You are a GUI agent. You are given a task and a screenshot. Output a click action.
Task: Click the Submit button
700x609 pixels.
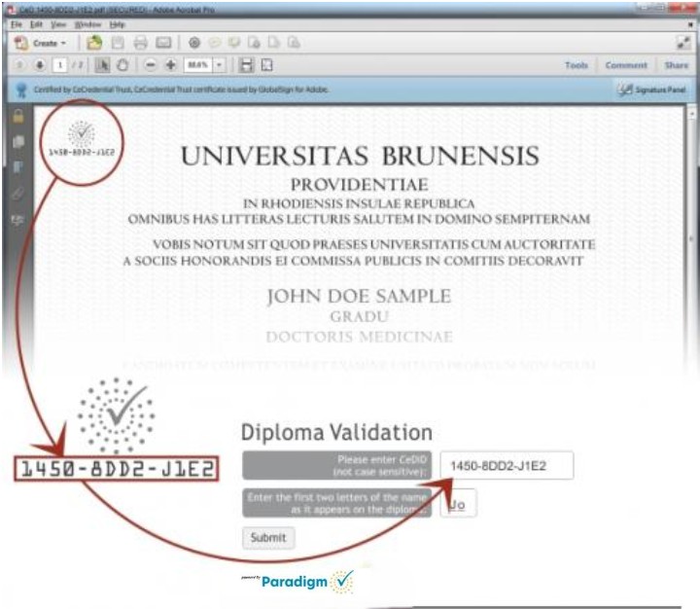click(268, 538)
